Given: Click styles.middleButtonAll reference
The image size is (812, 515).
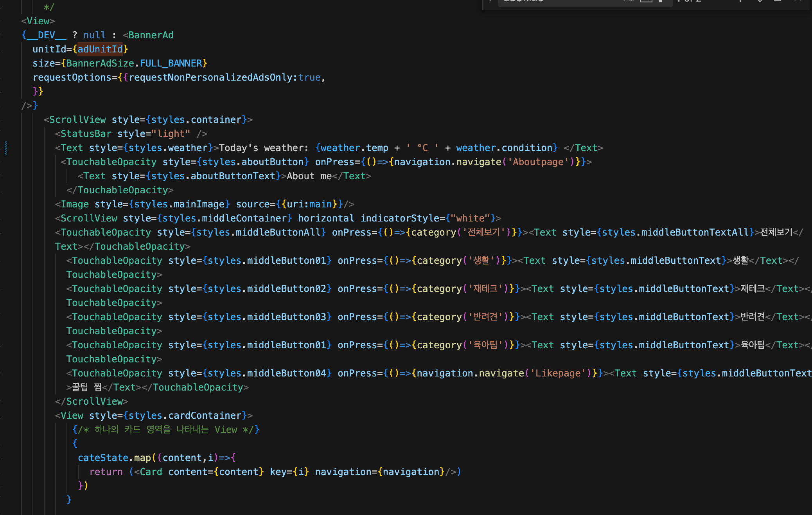Looking at the screenshot, I should pyautogui.click(x=259, y=232).
